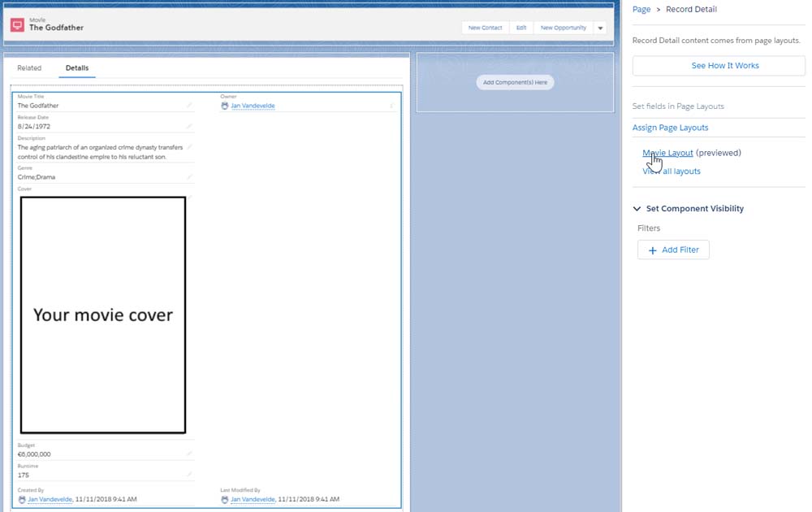The image size is (812, 512).
Task: Click the change owner icon in Owner field
Action: pyautogui.click(x=391, y=106)
